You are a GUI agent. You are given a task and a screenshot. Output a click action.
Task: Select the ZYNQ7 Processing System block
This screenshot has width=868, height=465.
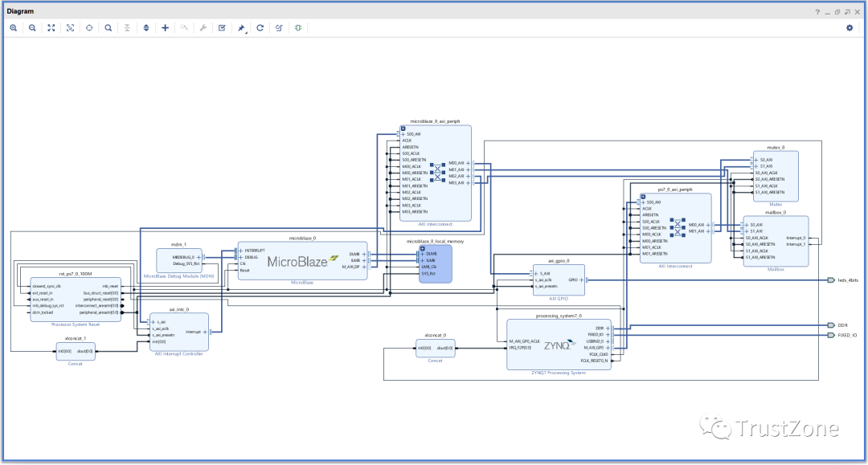click(x=559, y=345)
